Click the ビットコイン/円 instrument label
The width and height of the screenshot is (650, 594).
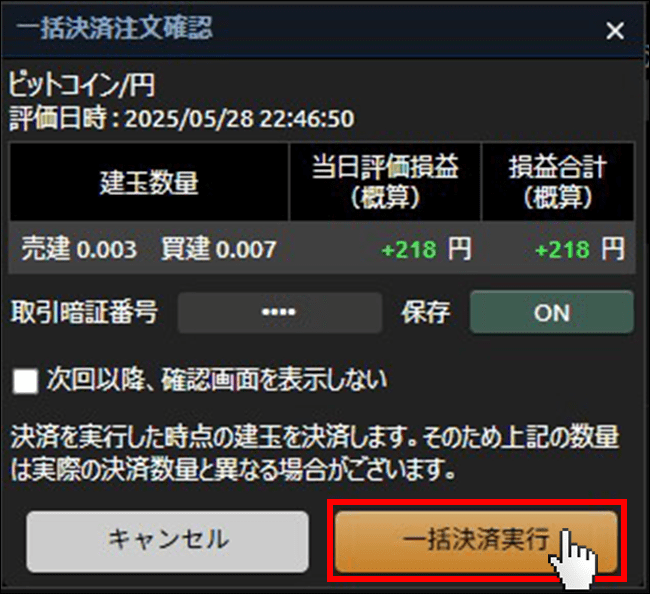click(82, 85)
